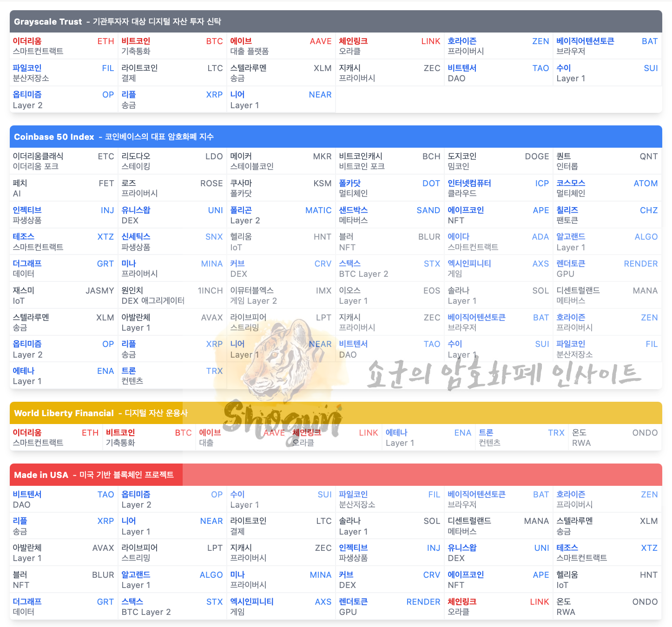Click 유니스왑 UNI in Coinbase 50 Index

[x=172, y=215]
